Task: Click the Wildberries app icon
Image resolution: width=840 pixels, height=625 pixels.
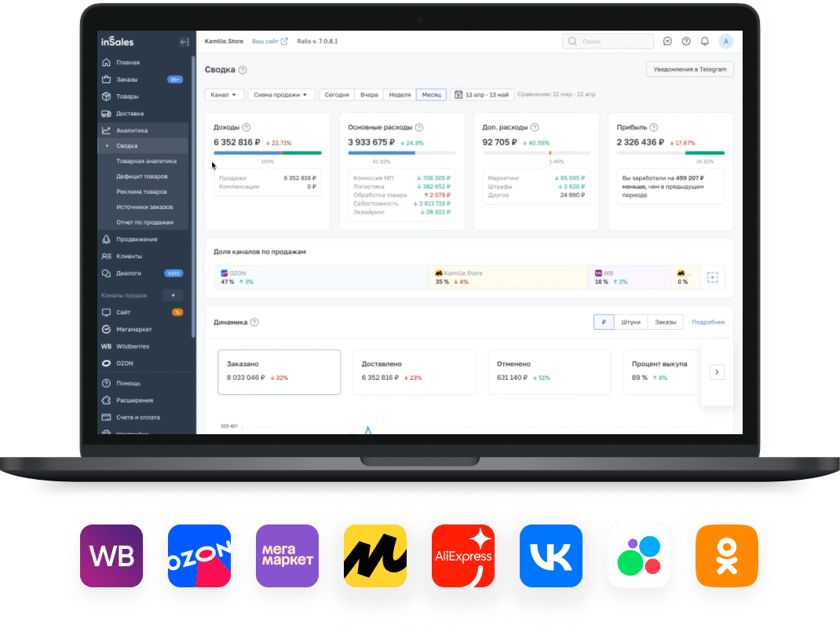Action: 111,557
